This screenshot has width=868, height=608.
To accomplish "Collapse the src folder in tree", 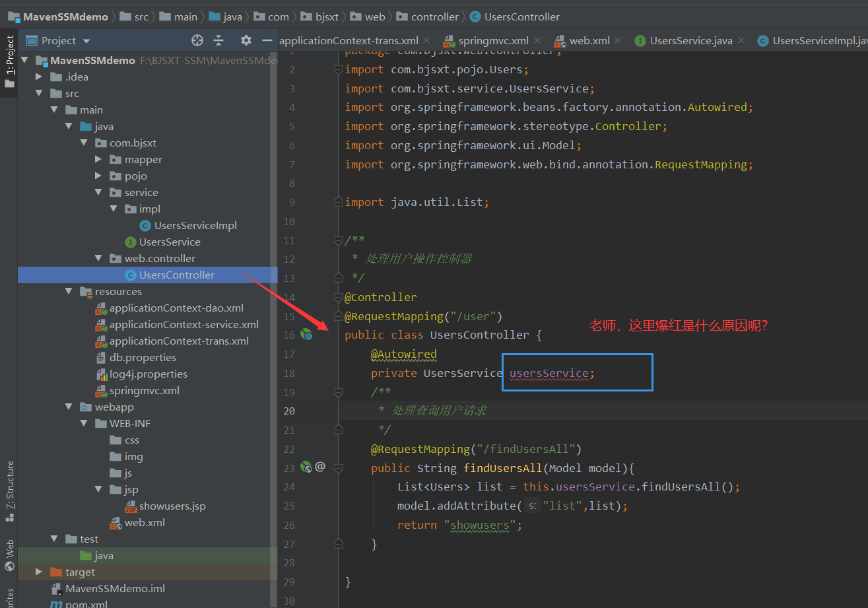I will 40,93.
